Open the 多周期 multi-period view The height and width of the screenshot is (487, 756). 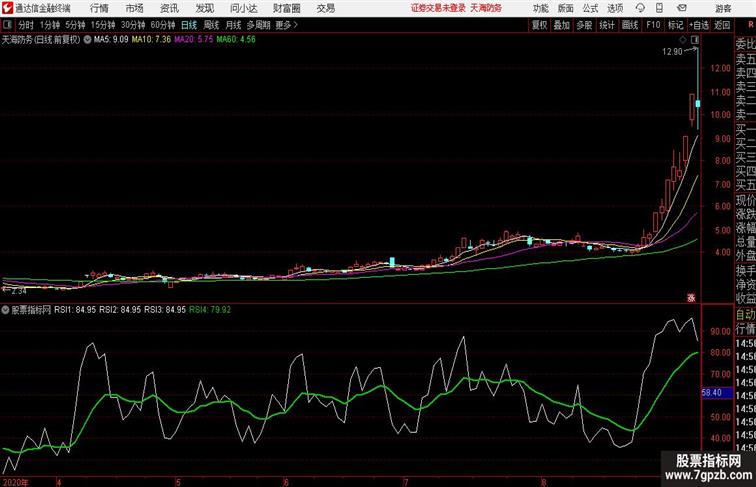[258, 25]
